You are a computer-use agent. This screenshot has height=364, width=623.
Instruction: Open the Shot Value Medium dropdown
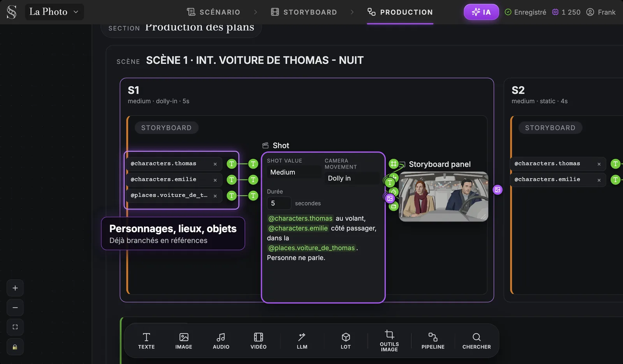[294, 172]
